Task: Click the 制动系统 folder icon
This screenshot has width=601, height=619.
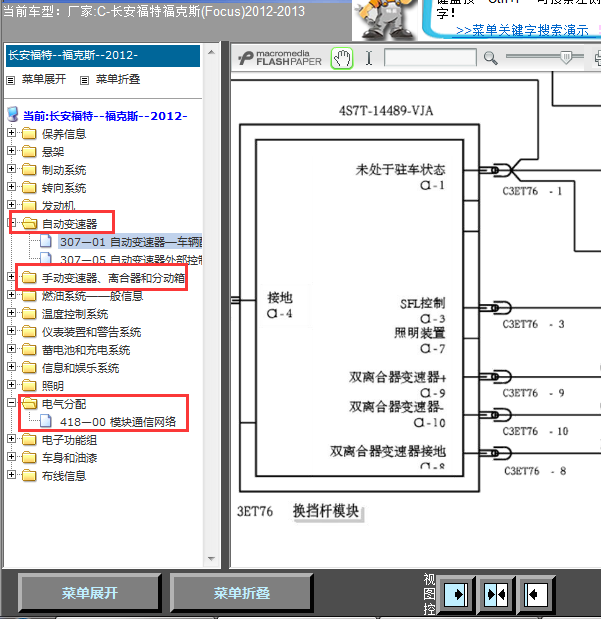Action: pyautogui.click(x=29, y=169)
